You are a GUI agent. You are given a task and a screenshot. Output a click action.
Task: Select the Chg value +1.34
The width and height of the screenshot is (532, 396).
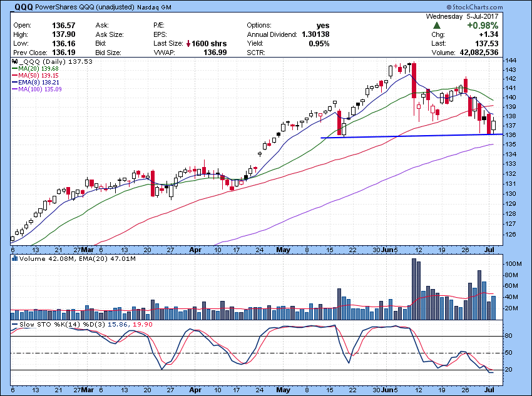click(x=489, y=34)
